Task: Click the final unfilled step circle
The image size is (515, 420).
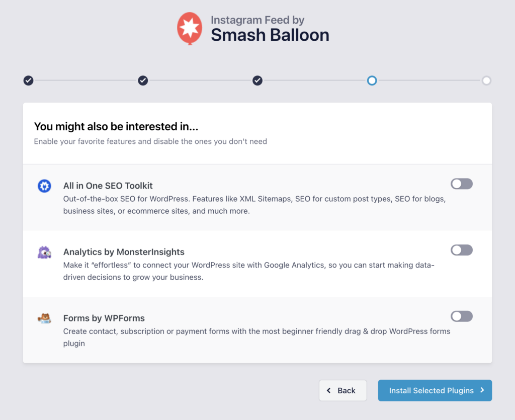Action: click(x=486, y=80)
